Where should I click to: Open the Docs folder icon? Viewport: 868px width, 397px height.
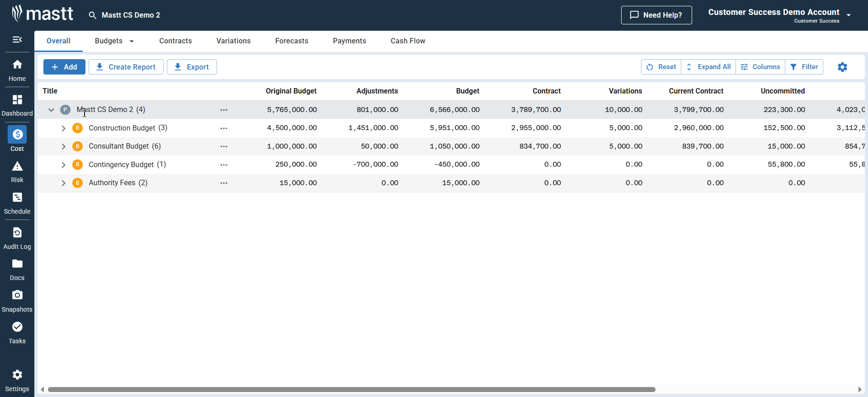17,264
